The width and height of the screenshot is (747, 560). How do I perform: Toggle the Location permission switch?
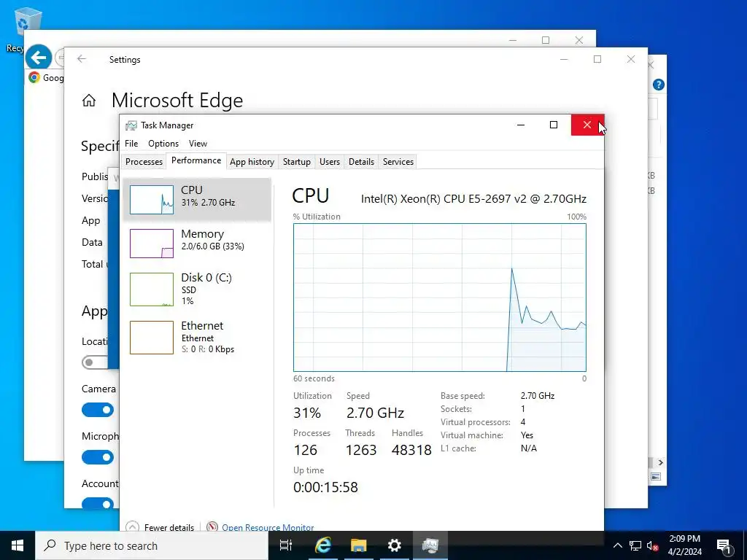pos(95,362)
